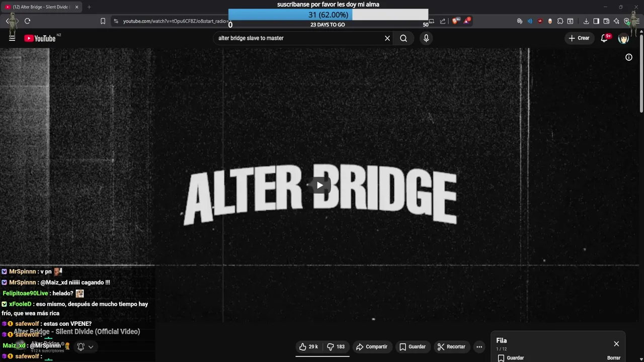Open the globe translate extension icon
The width and height of the screenshot is (644, 362).
[x=520, y=21]
